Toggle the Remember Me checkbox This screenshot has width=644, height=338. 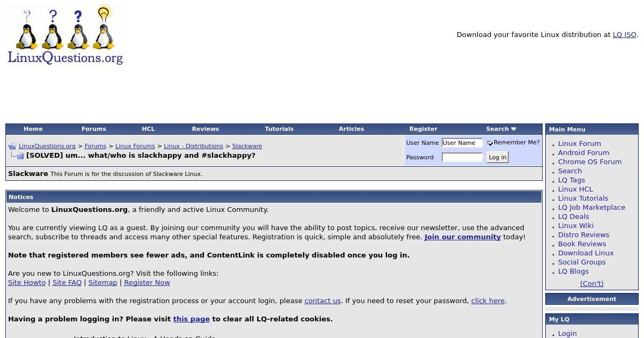pyautogui.click(x=490, y=143)
